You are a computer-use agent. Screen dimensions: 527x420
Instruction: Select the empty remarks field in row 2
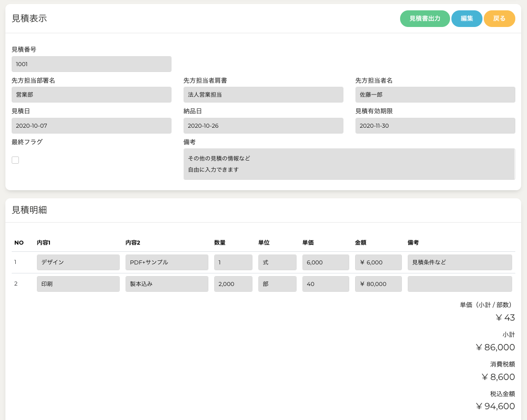[x=460, y=284]
